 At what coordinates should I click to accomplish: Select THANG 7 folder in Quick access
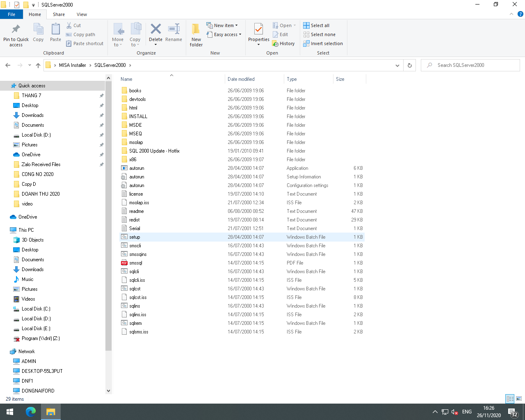point(31,96)
